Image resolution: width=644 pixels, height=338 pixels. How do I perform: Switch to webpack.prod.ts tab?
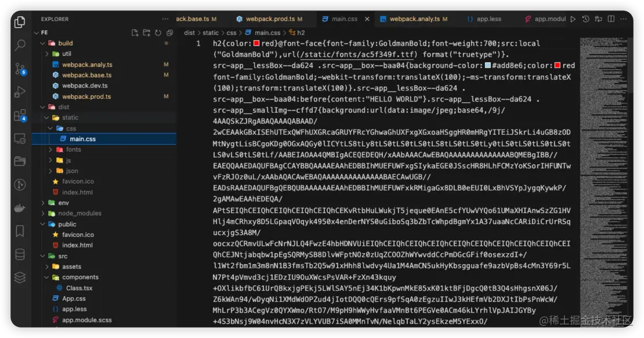coord(269,19)
